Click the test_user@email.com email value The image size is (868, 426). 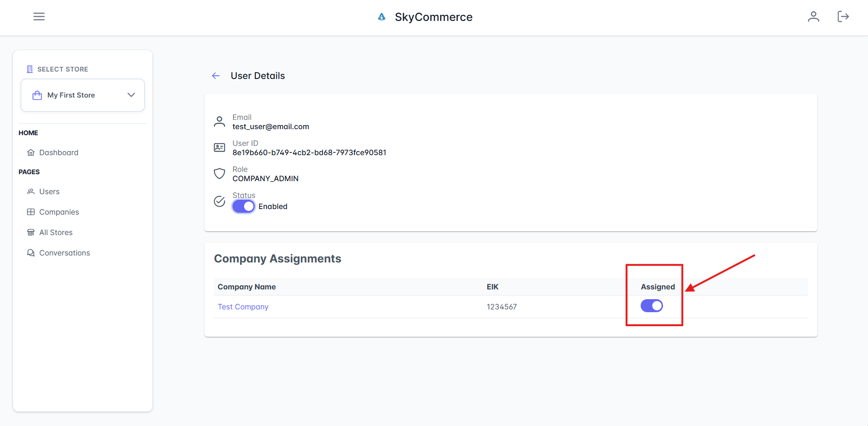[x=271, y=126]
